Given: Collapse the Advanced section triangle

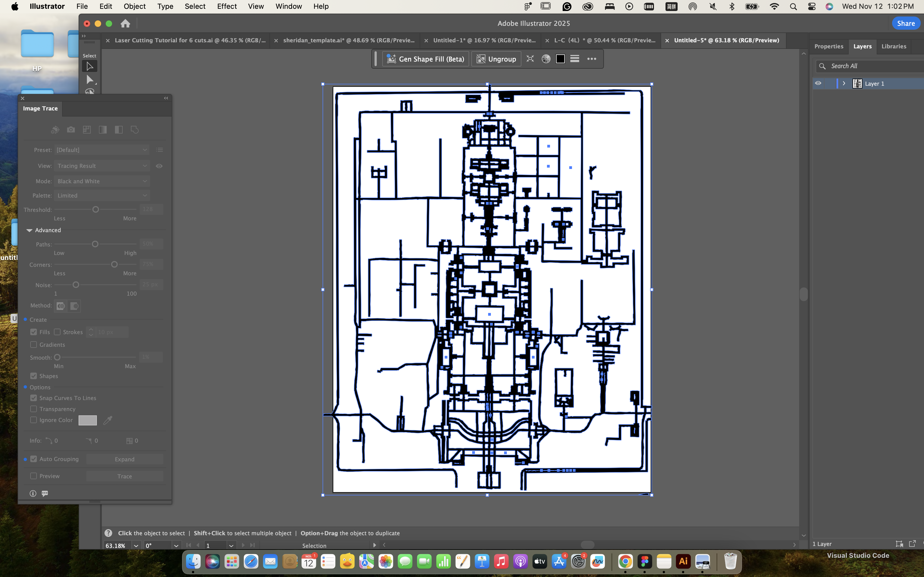Looking at the screenshot, I should pyautogui.click(x=29, y=230).
